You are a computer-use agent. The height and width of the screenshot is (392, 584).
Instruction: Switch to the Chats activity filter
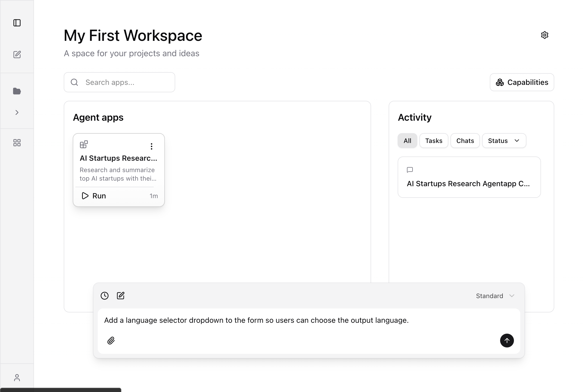pyautogui.click(x=465, y=141)
